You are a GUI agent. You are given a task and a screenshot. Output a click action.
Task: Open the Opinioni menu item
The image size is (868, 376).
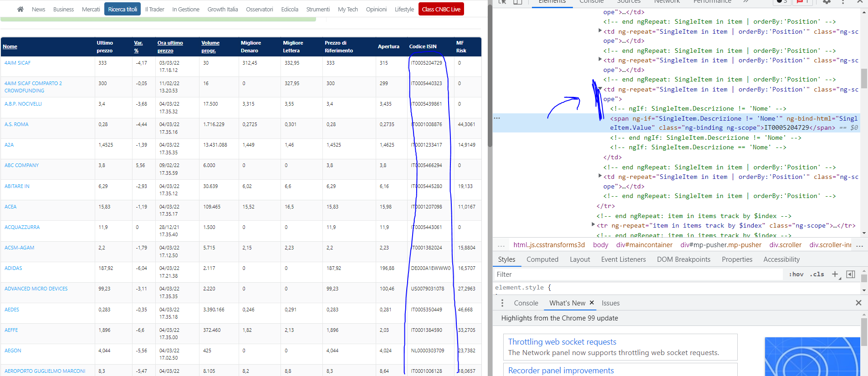tap(376, 9)
